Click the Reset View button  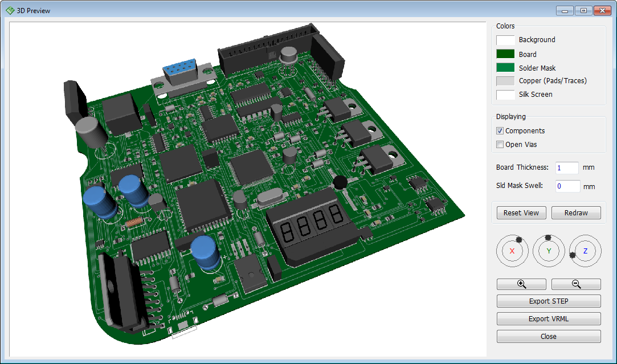(521, 213)
